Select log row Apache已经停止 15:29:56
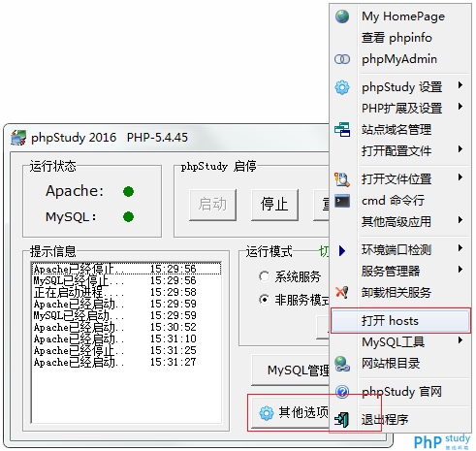476x451 pixels. (127, 269)
